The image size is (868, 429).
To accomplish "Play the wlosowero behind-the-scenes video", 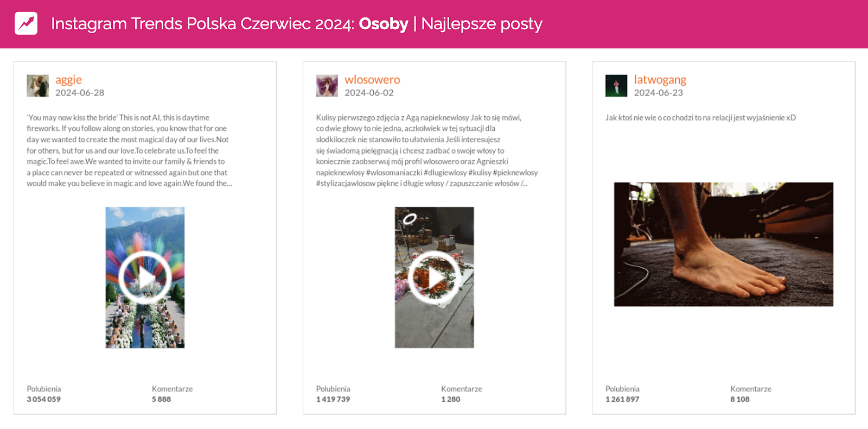I will pyautogui.click(x=434, y=277).
